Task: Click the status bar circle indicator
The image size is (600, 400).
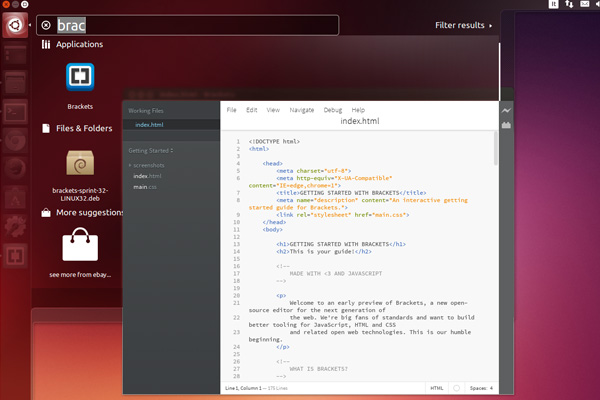Action: coord(456,388)
